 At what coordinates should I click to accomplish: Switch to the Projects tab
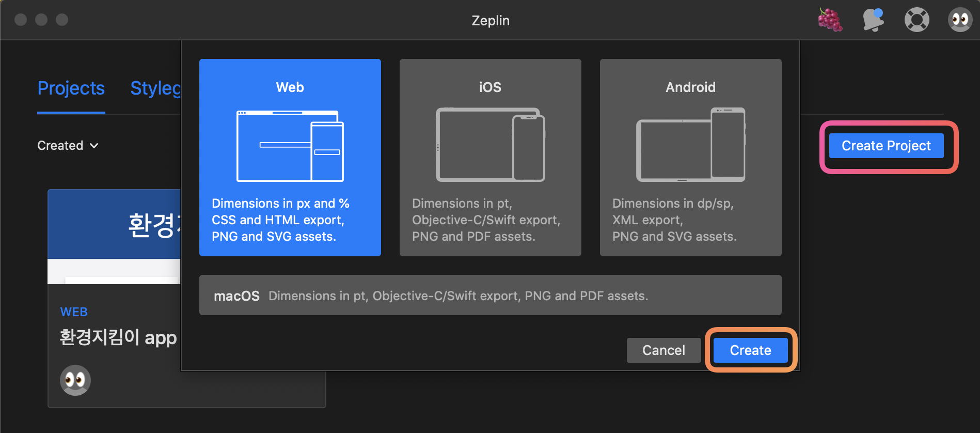click(x=71, y=88)
